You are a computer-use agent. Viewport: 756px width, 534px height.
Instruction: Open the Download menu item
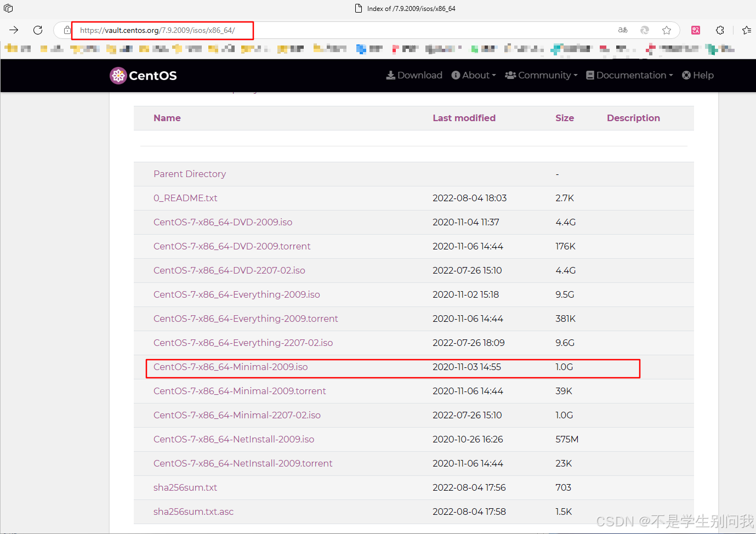point(414,75)
